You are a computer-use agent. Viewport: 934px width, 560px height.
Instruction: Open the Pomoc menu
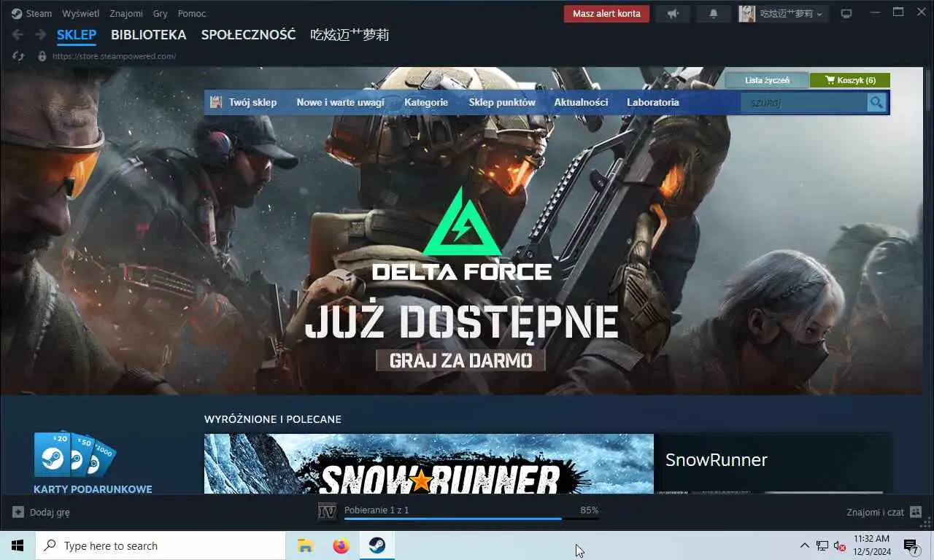[192, 13]
